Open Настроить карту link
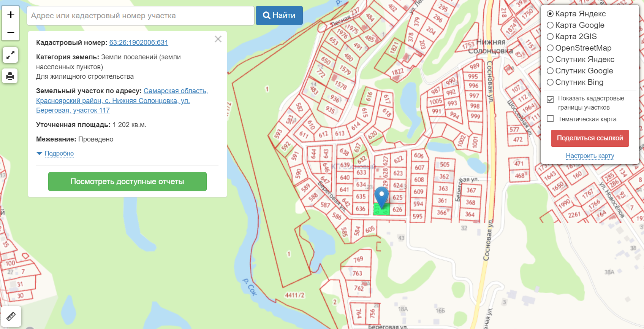The height and width of the screenshot is (329, 644). coord(590,156)
